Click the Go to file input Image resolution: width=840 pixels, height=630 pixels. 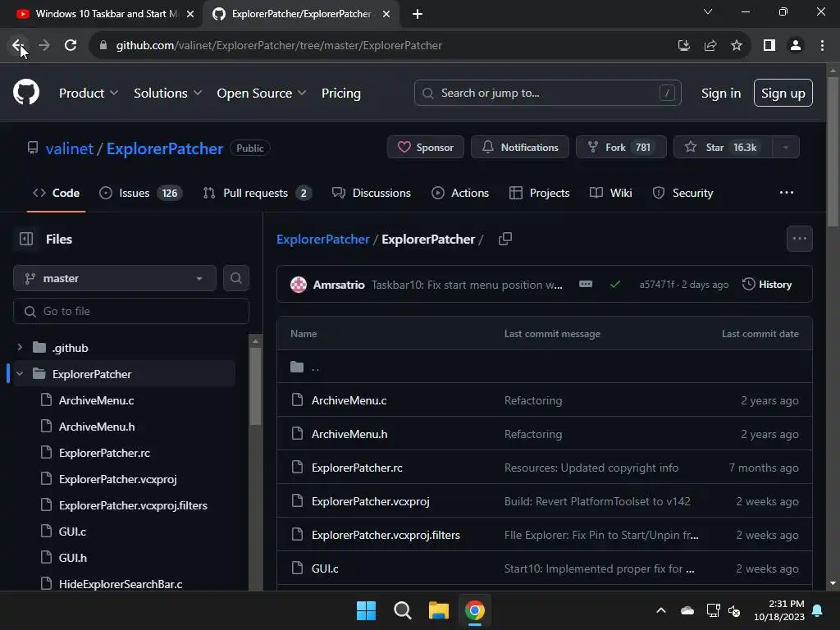point(131,311)
